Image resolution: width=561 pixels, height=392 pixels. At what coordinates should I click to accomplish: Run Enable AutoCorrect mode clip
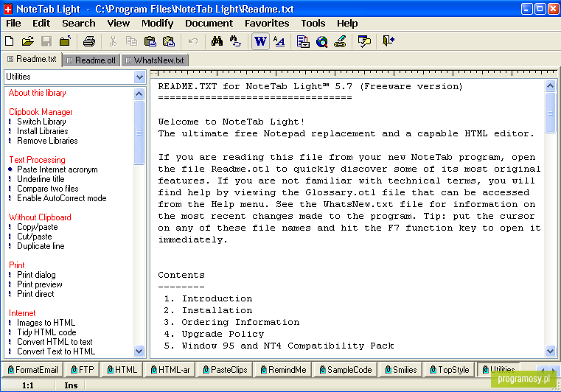(x=61, y=198)
